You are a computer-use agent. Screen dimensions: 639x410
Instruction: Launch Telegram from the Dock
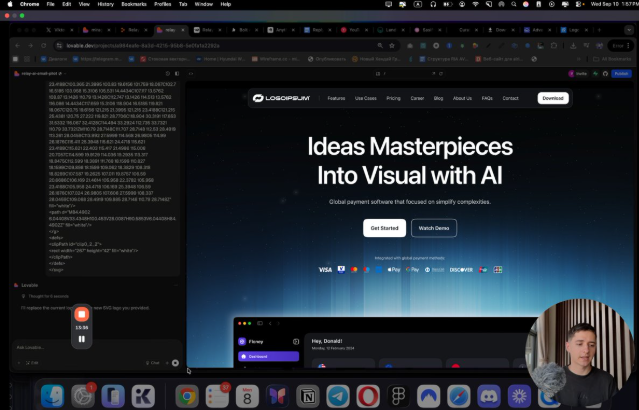[x=338, y=396]
